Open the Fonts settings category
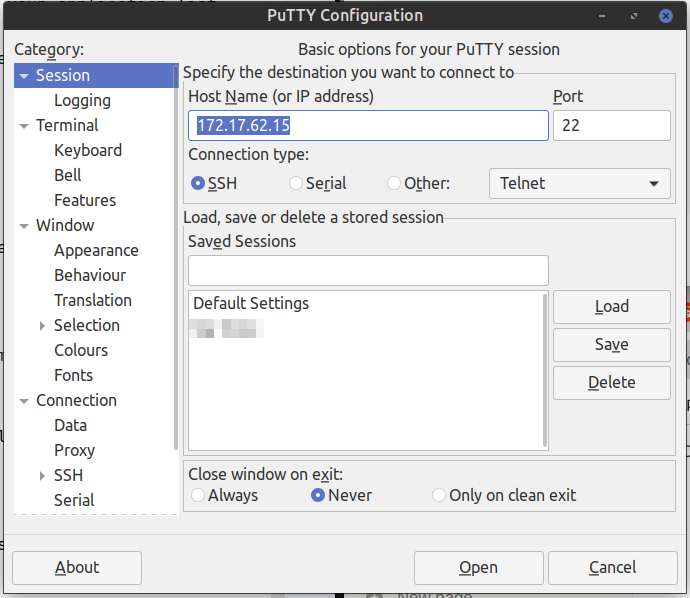Viewport: 690px width, 598px height. tap(73, 375)
